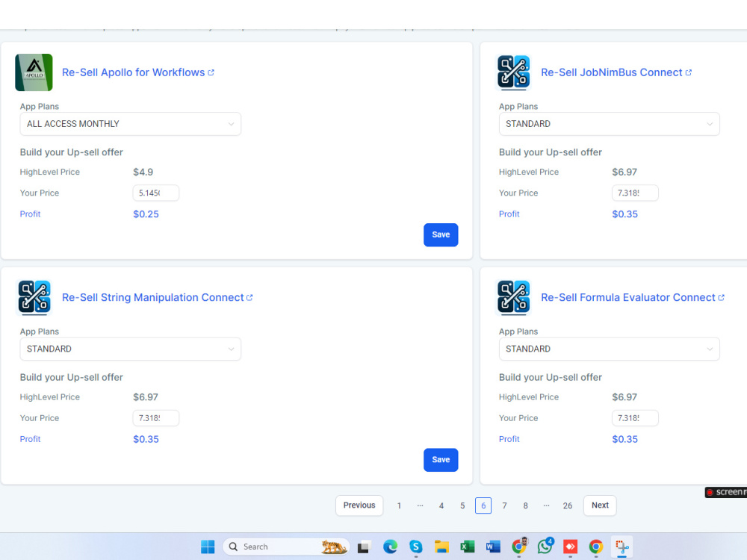This screenshot has height=560, width=747.
Task: Jump to page 7
Action: (504, 505)
